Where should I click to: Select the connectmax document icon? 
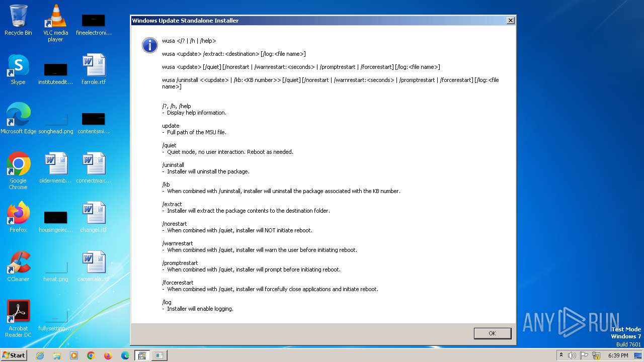click(94, 168)
